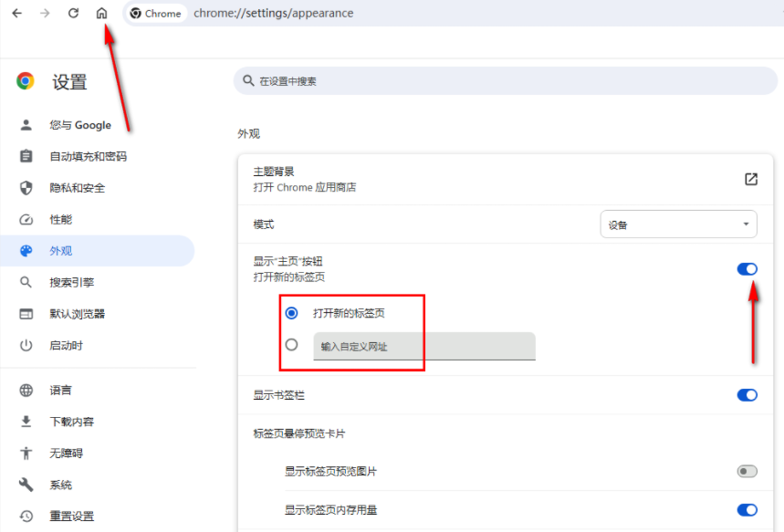Click the 打开 Chrome 应用商店 subtitle

pyautogui.click(x=305, y=187)
